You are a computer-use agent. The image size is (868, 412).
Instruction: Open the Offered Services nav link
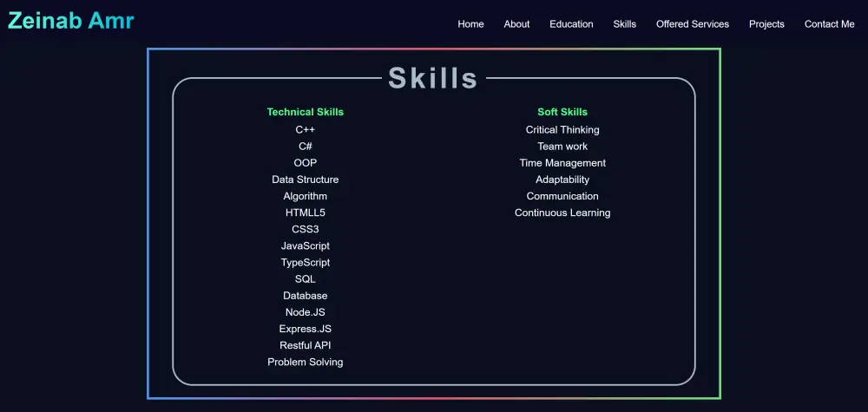[693, 24]
